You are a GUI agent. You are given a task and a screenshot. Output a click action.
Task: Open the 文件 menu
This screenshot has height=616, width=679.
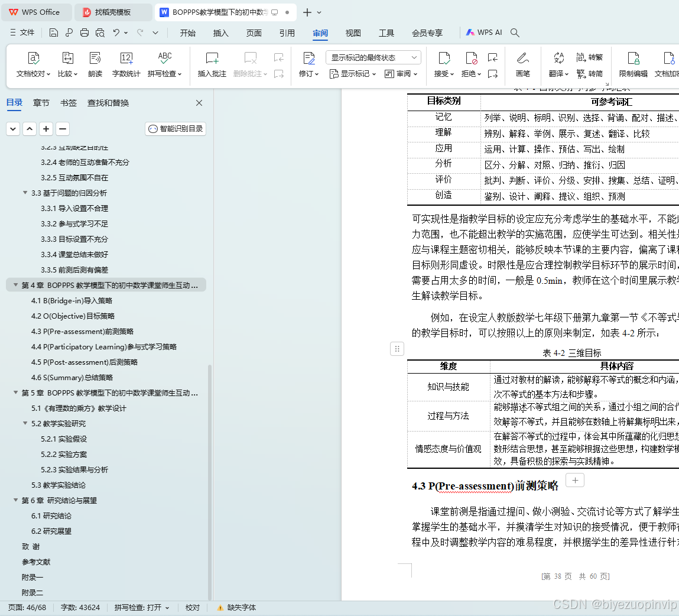(x=22, y=33)
